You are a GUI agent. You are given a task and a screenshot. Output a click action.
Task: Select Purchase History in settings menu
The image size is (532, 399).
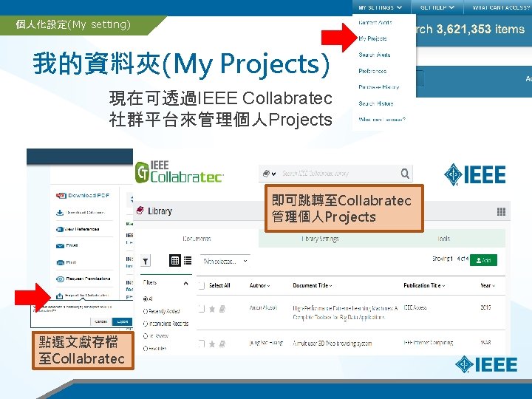pyautogui.click(x=378, y=87)
